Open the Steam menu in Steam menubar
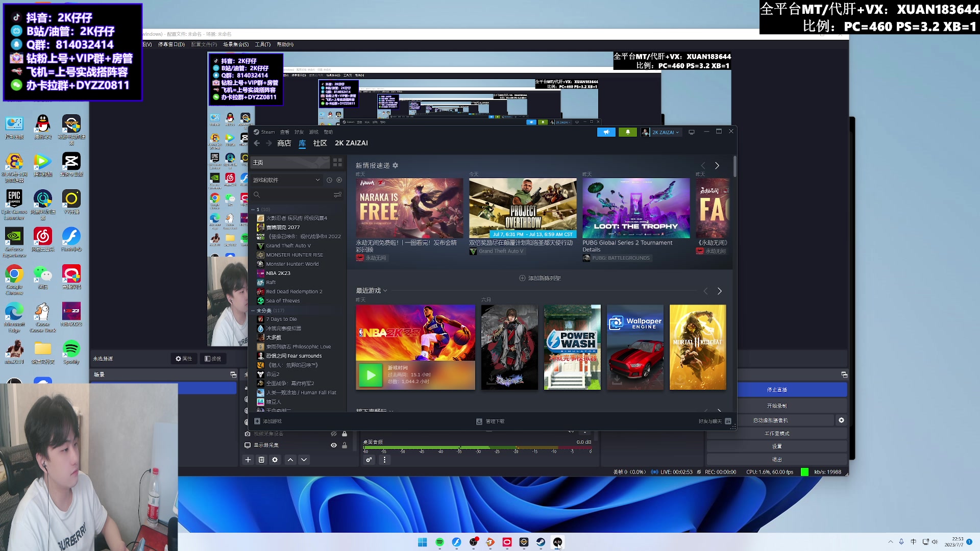The height and width of the screenshot is (551, 980). point(264,132)
